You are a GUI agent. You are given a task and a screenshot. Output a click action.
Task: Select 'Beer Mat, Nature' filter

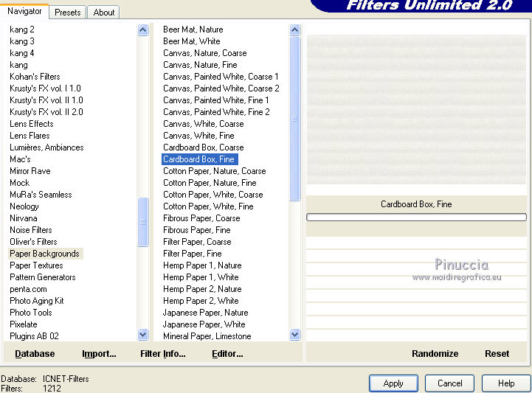coord(193,29)
